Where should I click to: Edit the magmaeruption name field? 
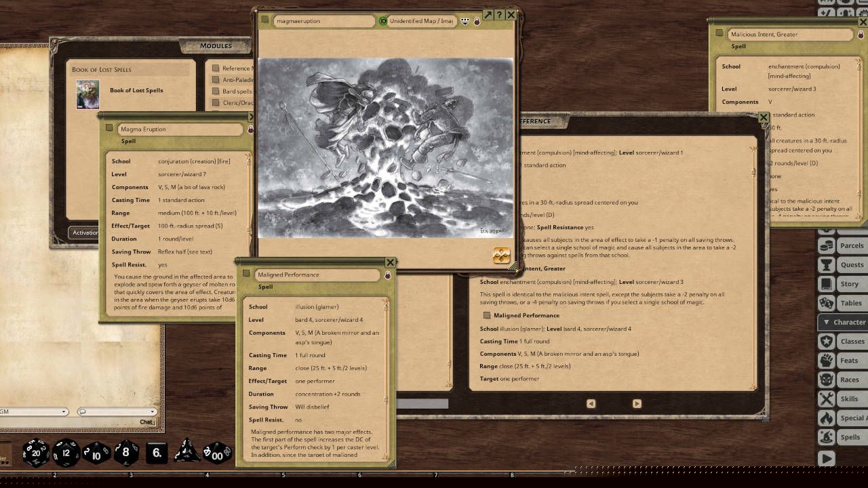[x=324, y=21]
